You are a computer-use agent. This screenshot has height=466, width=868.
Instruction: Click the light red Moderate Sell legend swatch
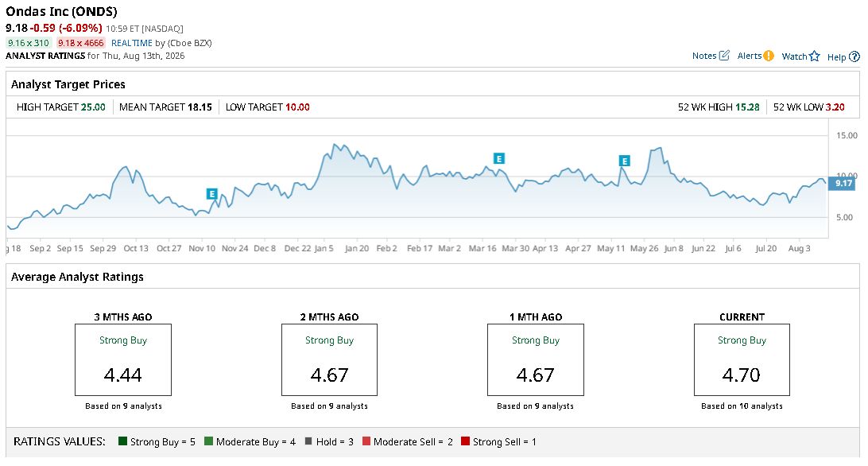click(x=366, y=441)
